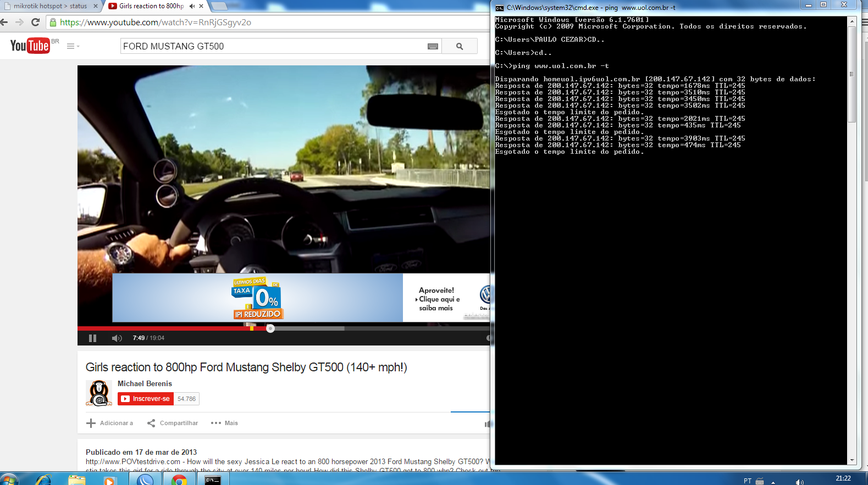The image size is (868, 485).
Task: Click the green padlock in address bar
Action: click(53, 23)
